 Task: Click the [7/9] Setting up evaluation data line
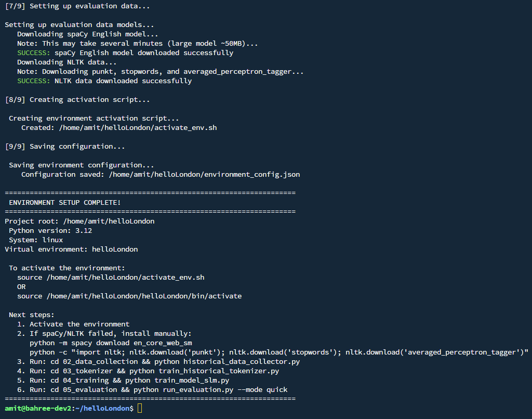[69, 6]
